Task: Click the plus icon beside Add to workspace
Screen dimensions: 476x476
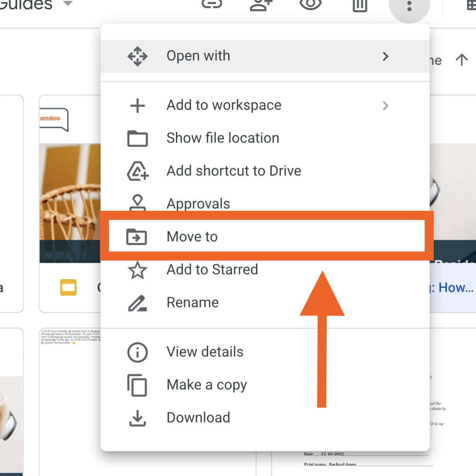Action: coord(138,106)
